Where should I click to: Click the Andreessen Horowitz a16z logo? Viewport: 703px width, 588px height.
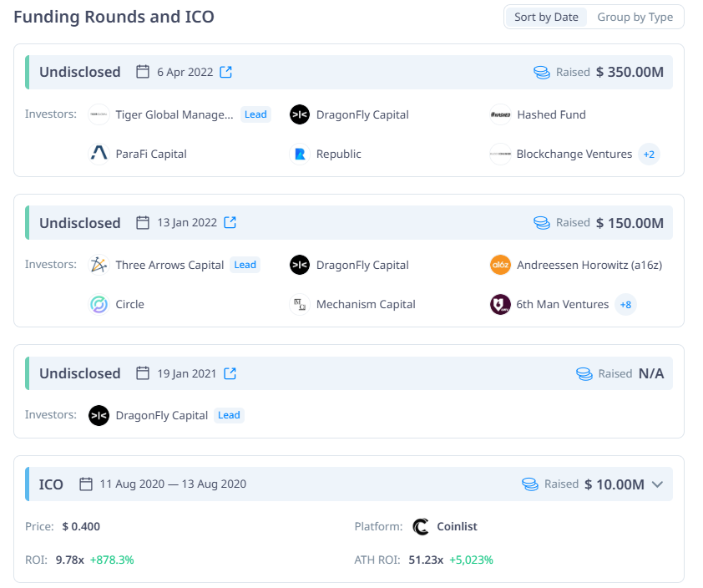(500, 265)
